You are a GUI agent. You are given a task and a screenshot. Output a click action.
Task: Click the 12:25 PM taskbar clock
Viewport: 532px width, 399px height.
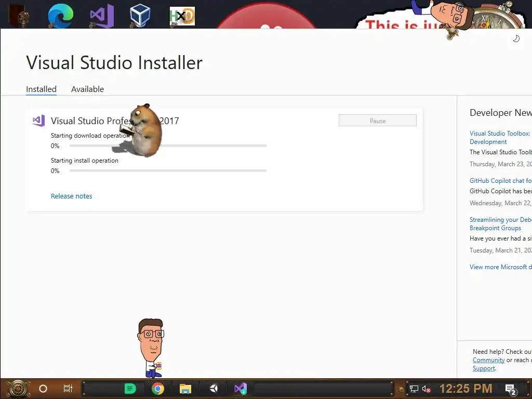(465, 389)
